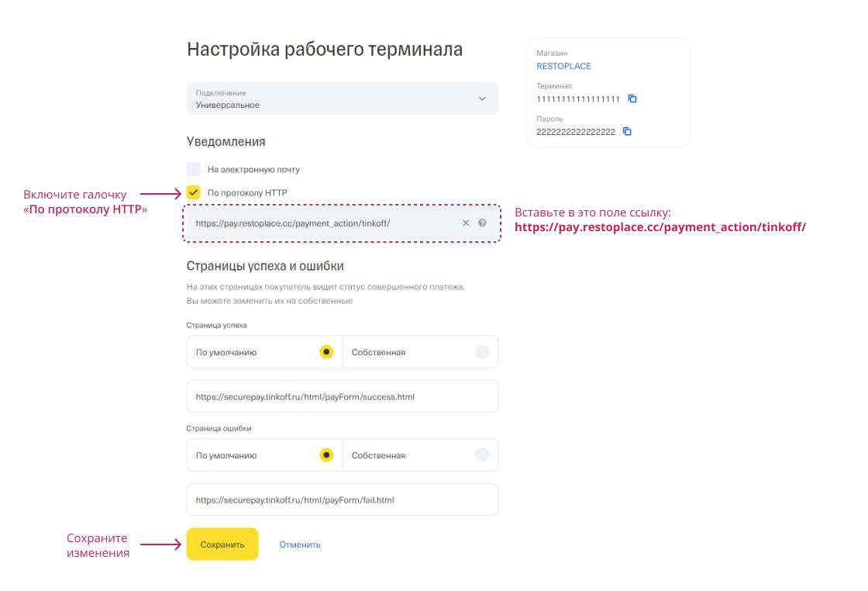Screen dimensions: 868x591
Task: Copy the password using its copy icon
Action: [x=627, y=131]
